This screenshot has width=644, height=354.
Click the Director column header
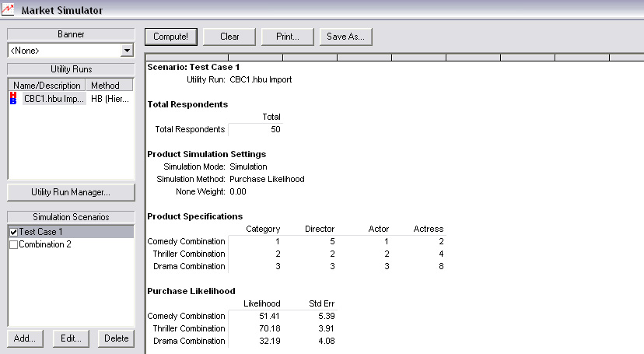point(320,229)
